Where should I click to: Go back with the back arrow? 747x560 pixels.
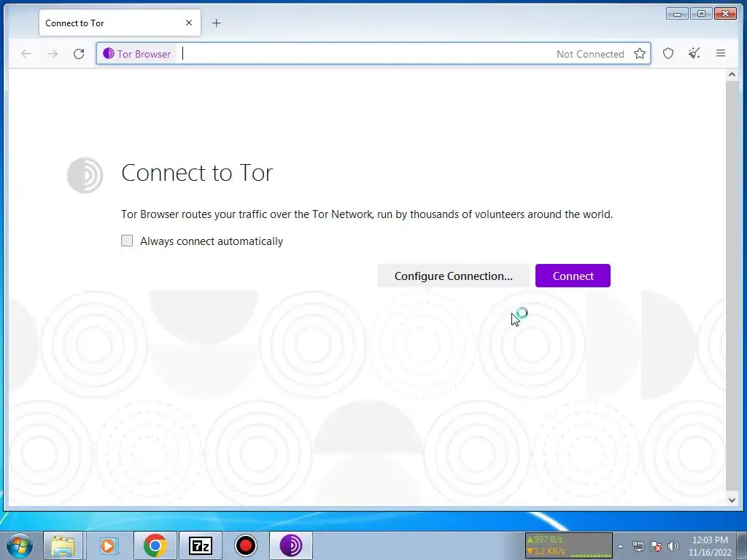point(26,54)
